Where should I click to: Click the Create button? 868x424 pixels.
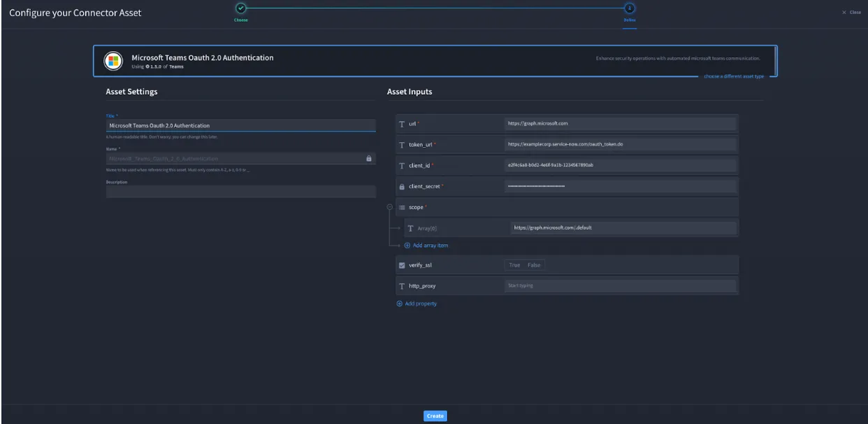435,416
